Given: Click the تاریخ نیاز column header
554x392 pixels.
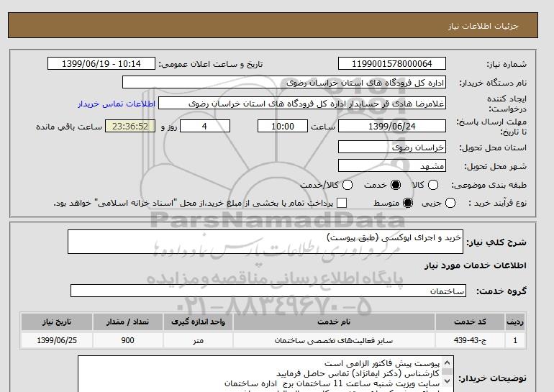Looking at the screenshot, I should point(57,322).
